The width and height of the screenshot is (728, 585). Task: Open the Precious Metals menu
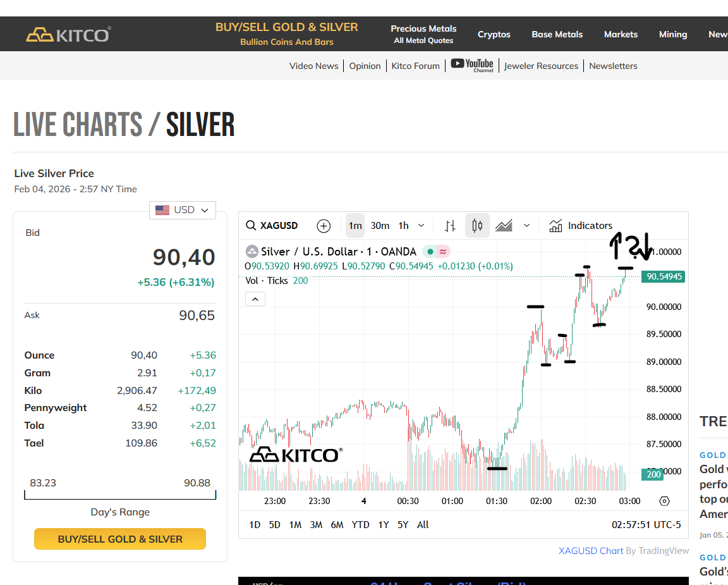[423, 34]
